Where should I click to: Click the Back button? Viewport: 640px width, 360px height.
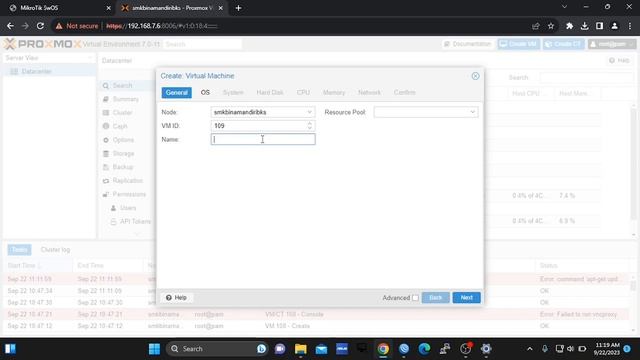point(436,298)
